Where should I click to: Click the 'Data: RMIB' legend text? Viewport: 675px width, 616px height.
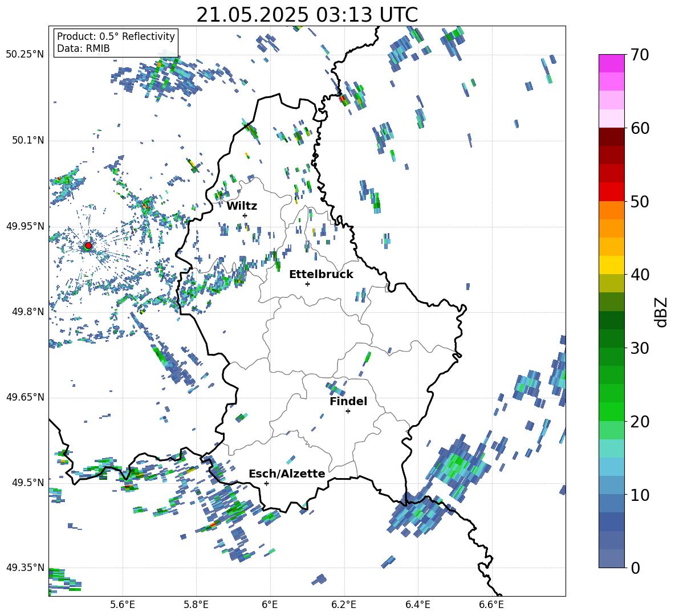tap(83, 48)
